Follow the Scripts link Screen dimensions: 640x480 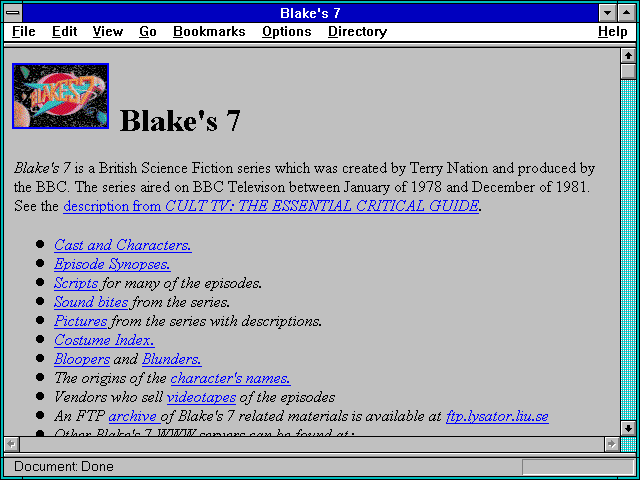coord(76,283)
